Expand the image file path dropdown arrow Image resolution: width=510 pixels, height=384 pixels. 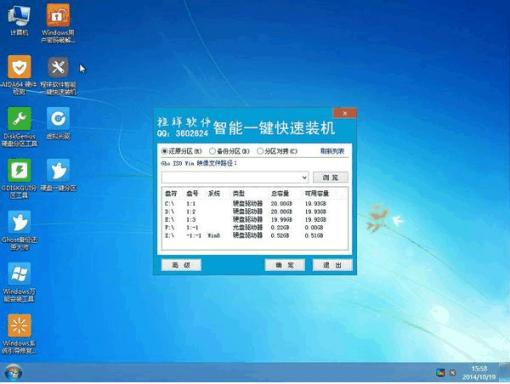pyautogui.click(x=304, y=178)
